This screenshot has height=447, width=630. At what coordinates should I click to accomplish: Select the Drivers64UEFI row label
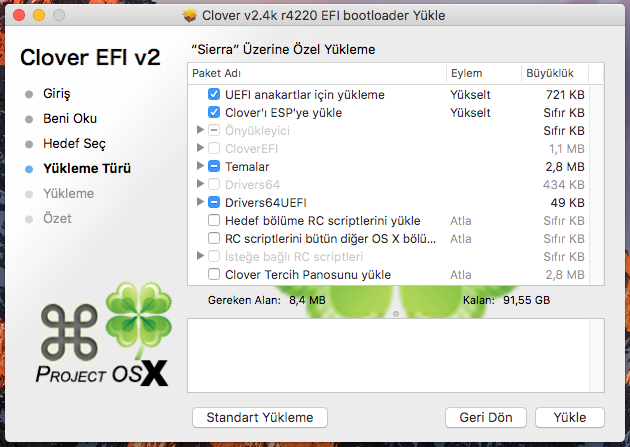(x=266, y=202)
